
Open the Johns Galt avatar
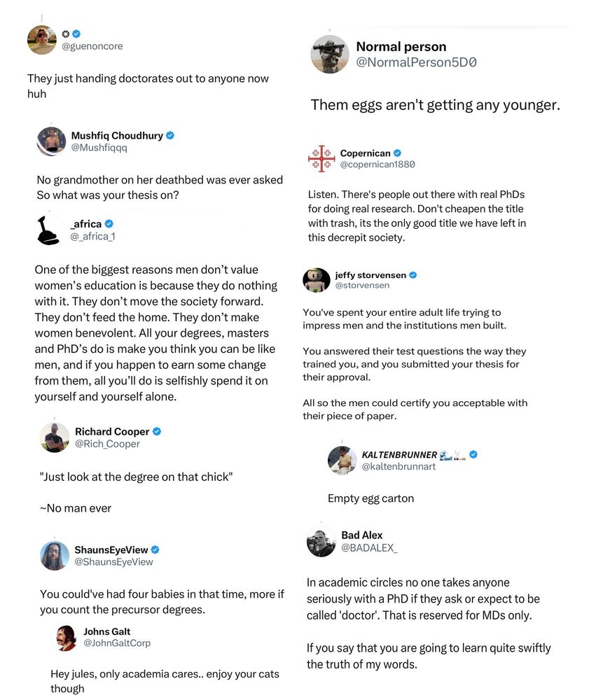[66, 638]
